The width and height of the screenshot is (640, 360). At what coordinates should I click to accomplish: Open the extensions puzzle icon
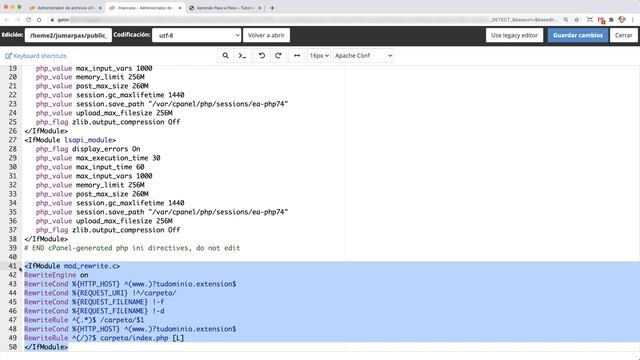coord(611,20)
